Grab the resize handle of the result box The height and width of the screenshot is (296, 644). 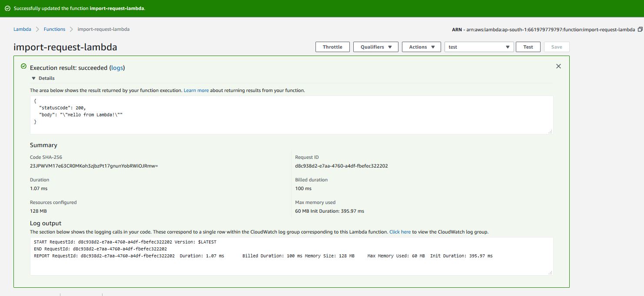click(551, 132)
